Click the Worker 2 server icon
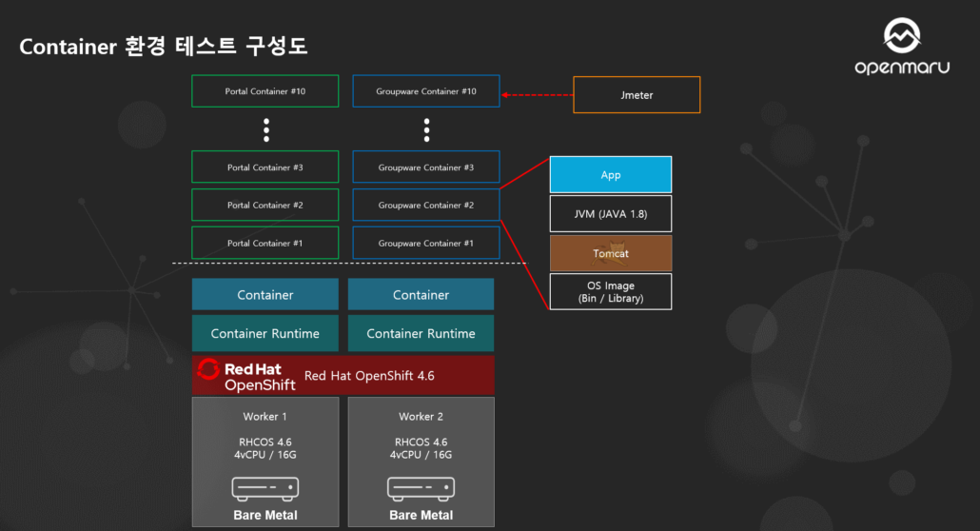Viewport: 980px width, 531px height. (421, 488)
